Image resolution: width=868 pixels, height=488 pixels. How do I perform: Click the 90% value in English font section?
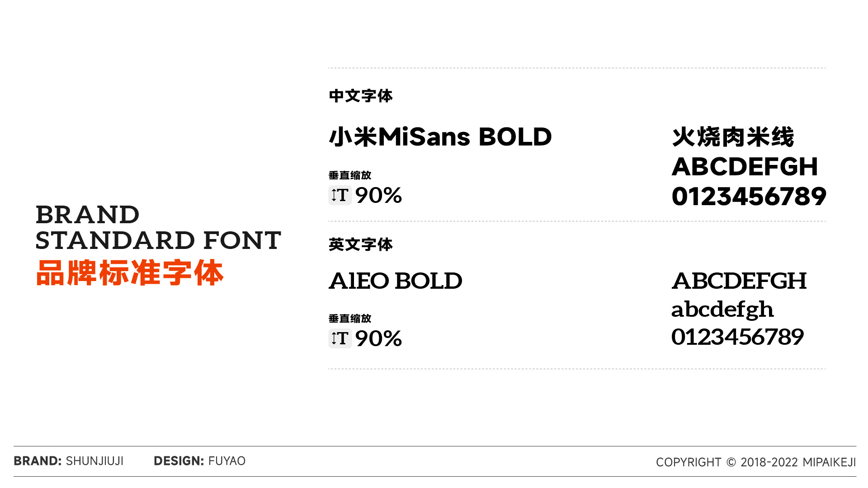(x=378, y=338)
